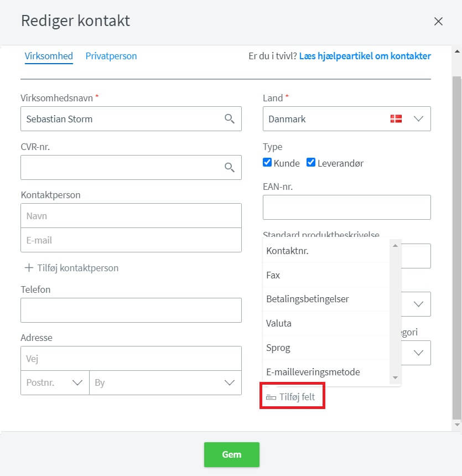This screenshot has height=476, width=462.
Task: Uncheck the Kunde checkbox
Action: (267, 162)
